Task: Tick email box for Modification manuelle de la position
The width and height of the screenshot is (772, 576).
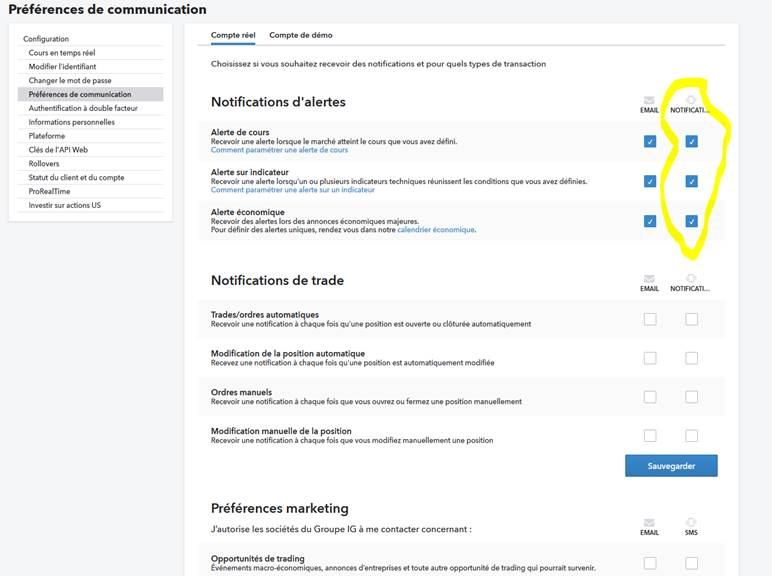Action: 650,436
